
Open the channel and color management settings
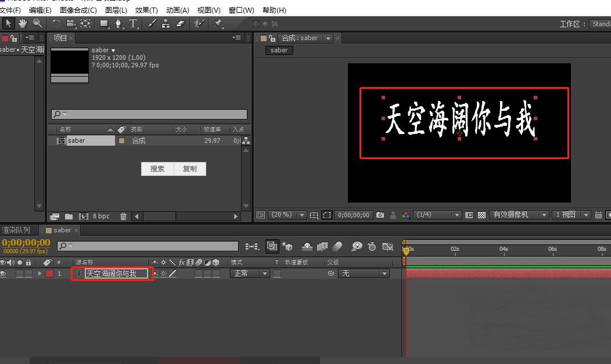(406, 215)
